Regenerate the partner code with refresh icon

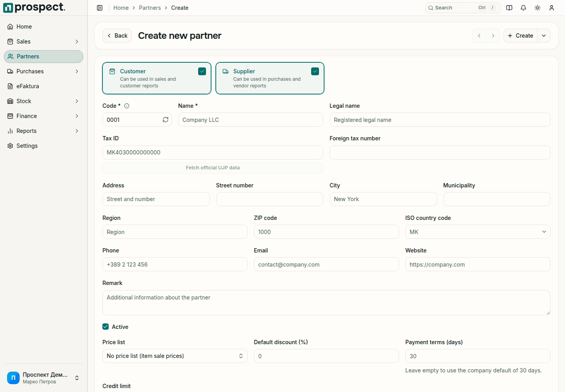point(166,120)
